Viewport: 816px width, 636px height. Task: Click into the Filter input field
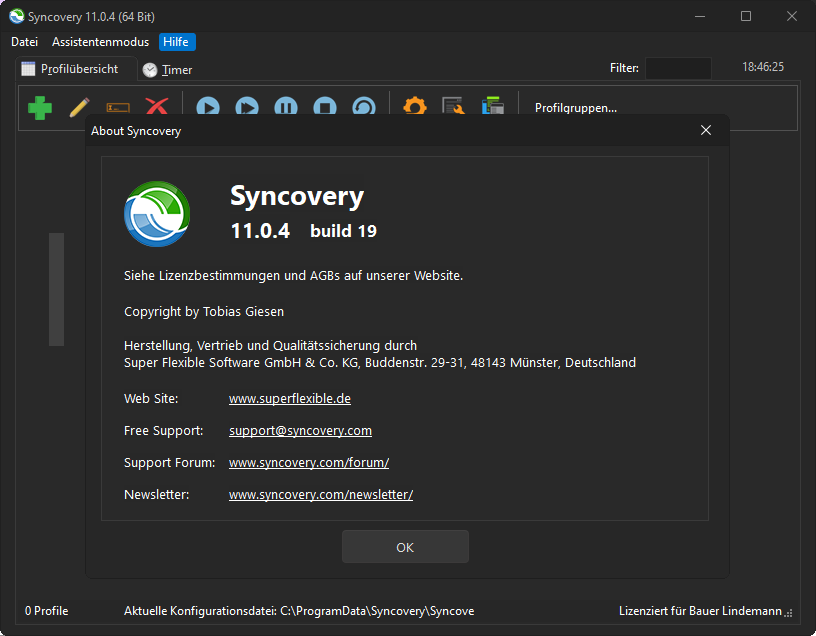click(x=678, y=68)
